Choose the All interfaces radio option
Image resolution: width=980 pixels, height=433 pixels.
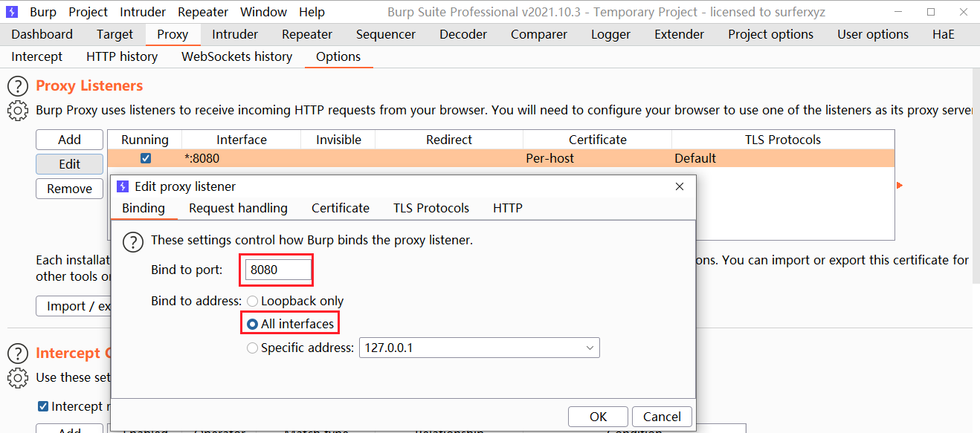click(253, 325)
